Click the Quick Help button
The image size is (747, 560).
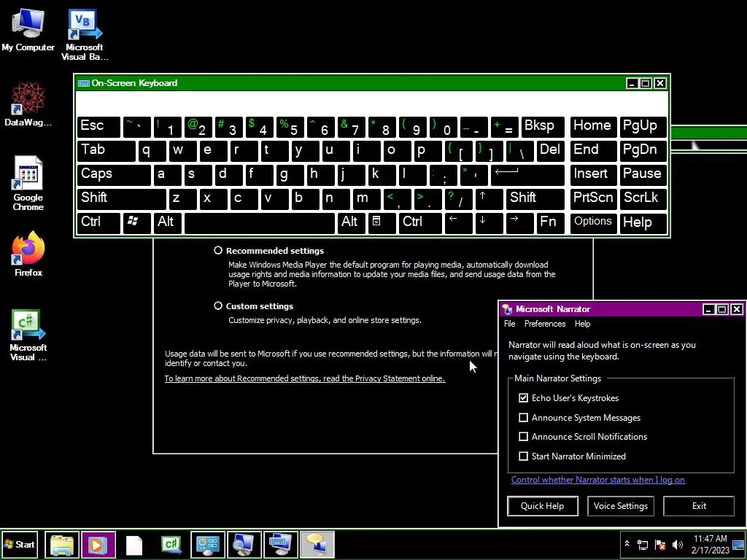[543, 506]
